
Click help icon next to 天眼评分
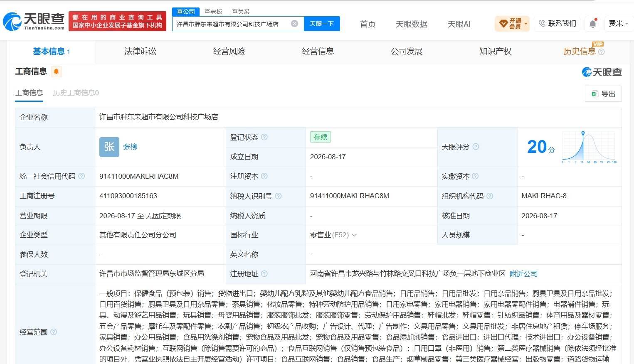476,147
